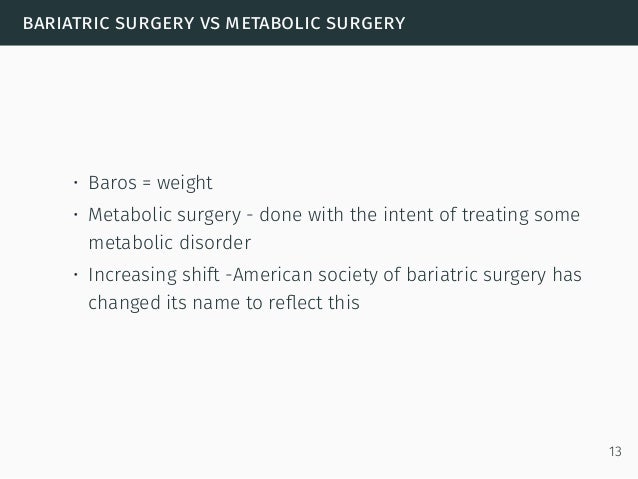Click the word 'BARIATRIC' in header

tap(66, 23)
